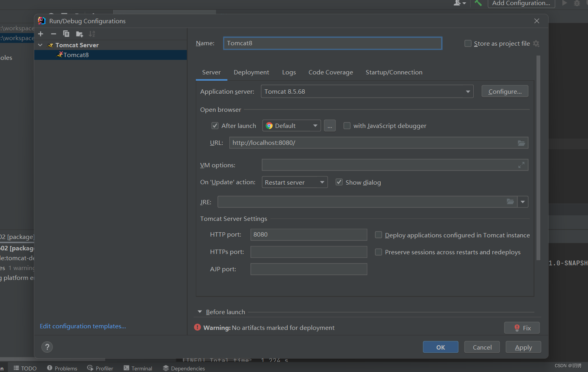Screen dimensions: 588x372
Task: Toggle Store as project file checkbox
Action: (468, 44)
